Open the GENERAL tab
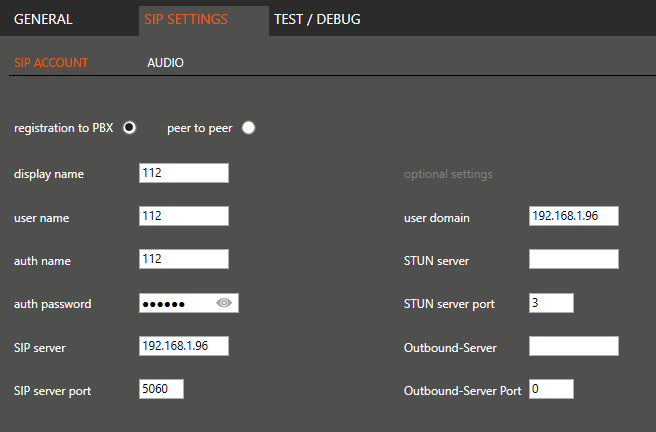 [43, 19]
